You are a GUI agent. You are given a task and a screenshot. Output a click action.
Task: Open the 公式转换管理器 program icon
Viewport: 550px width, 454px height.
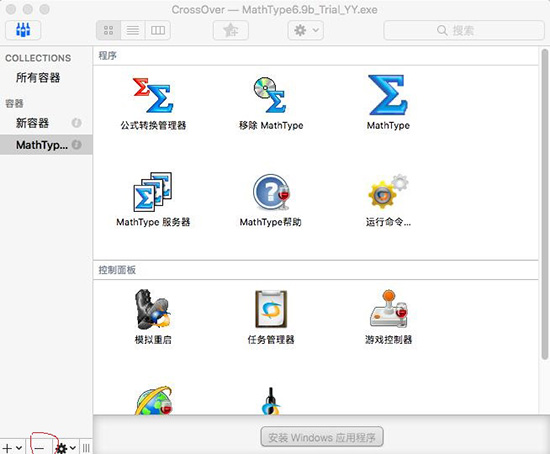click(x=153, y=95)
